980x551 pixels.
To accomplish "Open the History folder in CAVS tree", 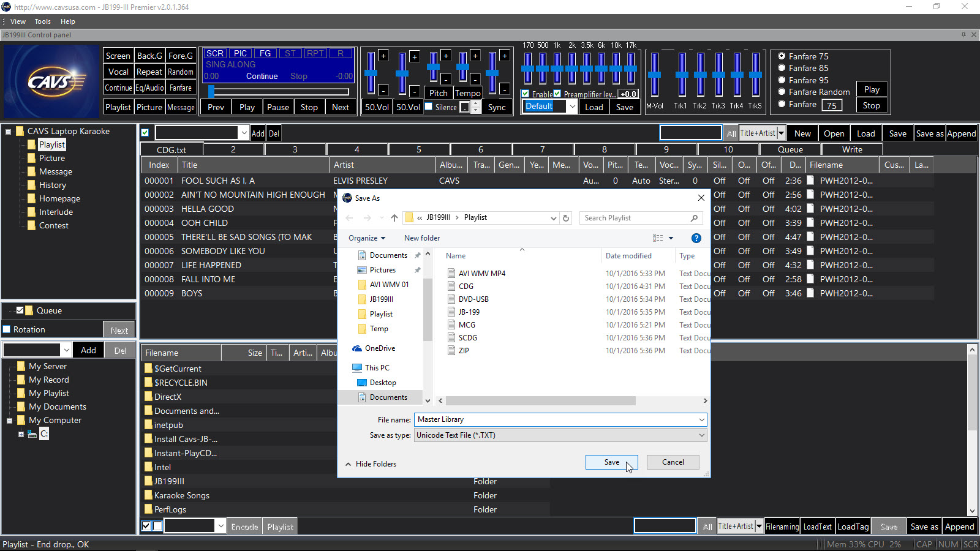I will (47, 185).
